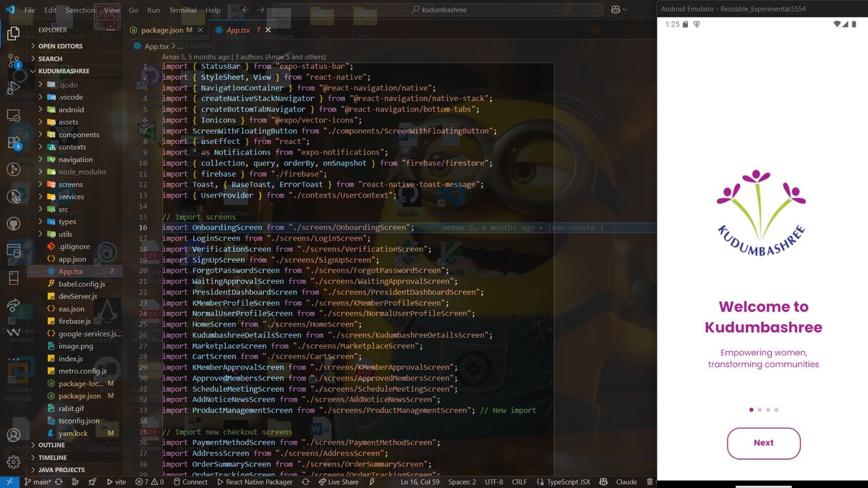
Task: Open the Explorer view in activity bar
Action: click(13, 33)
